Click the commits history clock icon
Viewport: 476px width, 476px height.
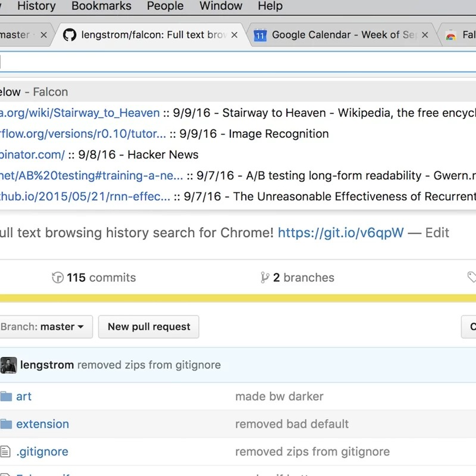click(58, 278)
